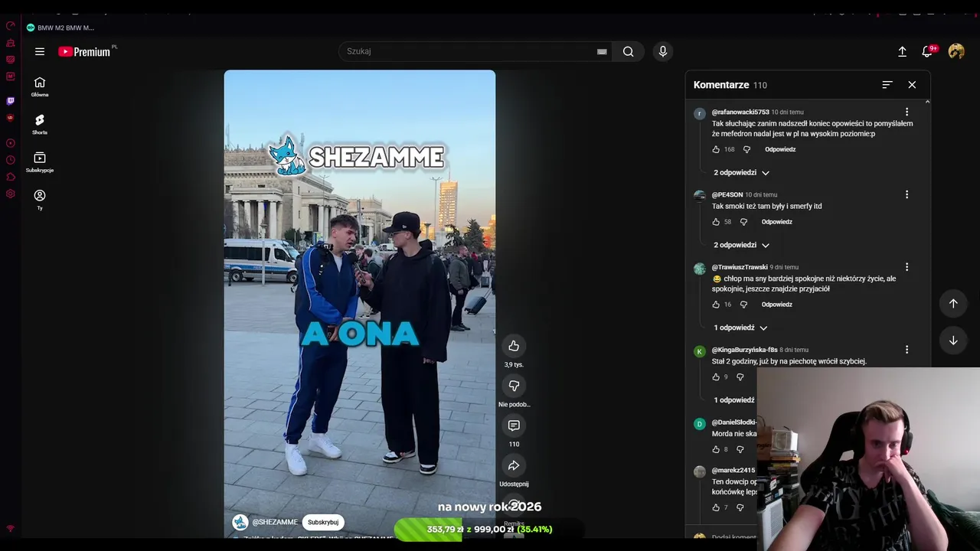Viewport: 980px width, 551px height.
Task: Subscribe to @SHEZAMME with Subskrybuj
Action: tap(323, 522)
